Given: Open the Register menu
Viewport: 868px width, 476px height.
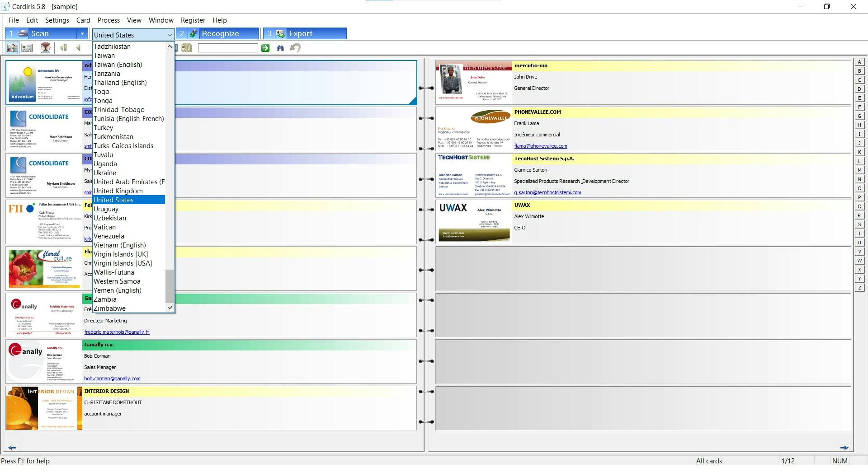Looking at the screenshot, I should pyautogui.click(x=193, y=20).
